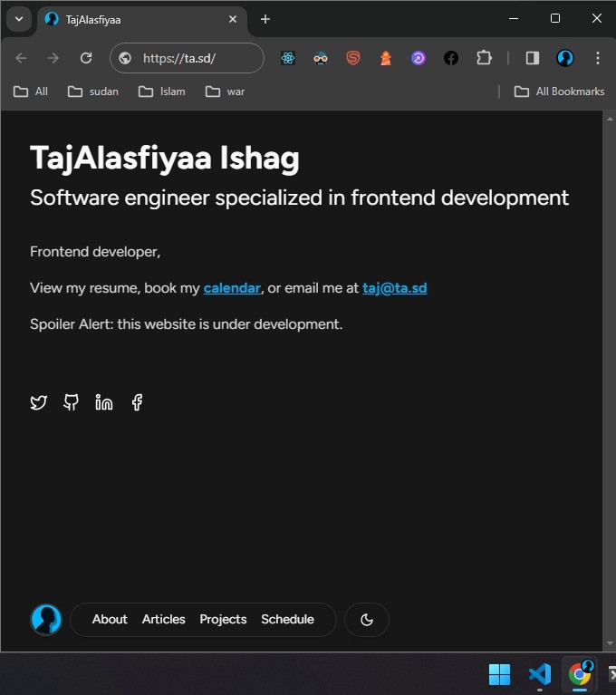Viewport: 616px width, 695px height.
Task: Click the text 'Frontend developer,'
Action: click(95, 252)
